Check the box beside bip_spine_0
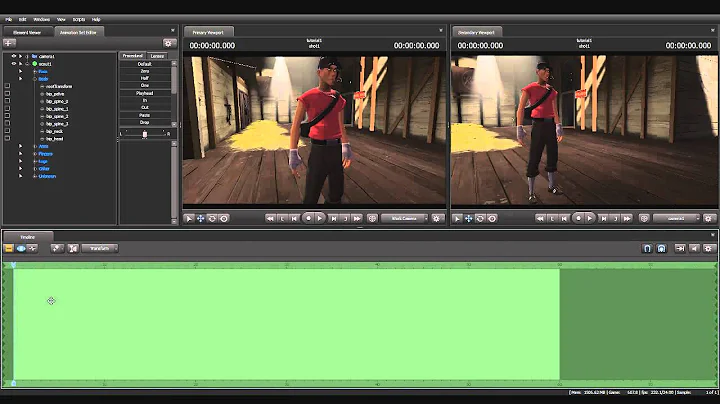The height and width of the screenshot is (404, 720). pyautogui.click(x=7, y=101)
